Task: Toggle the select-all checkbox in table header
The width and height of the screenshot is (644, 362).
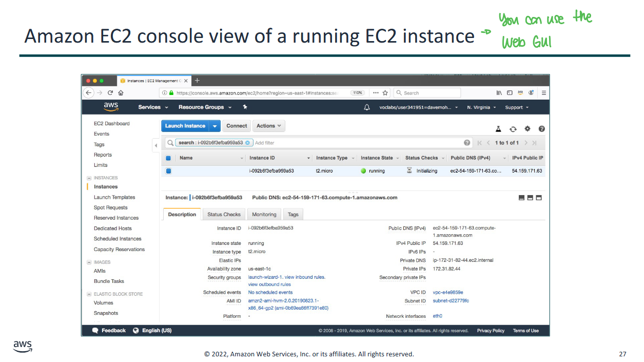Action: [168, 158]
